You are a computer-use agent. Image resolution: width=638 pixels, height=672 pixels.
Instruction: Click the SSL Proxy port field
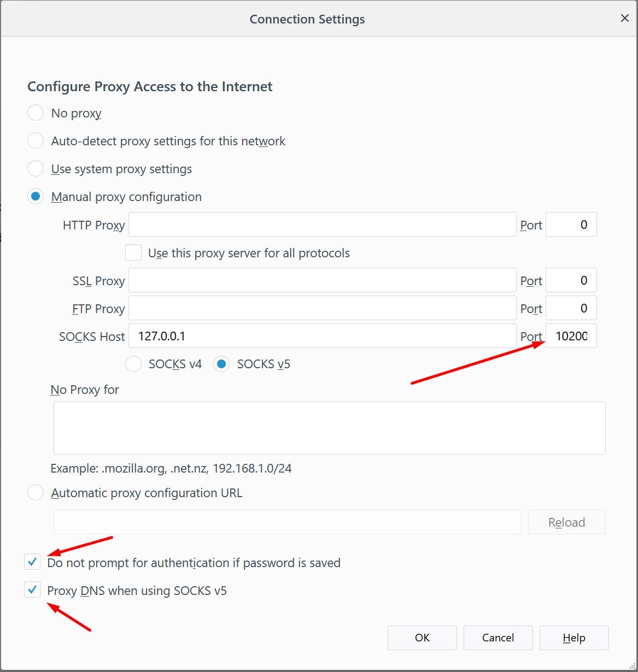[x=571, y=280]
